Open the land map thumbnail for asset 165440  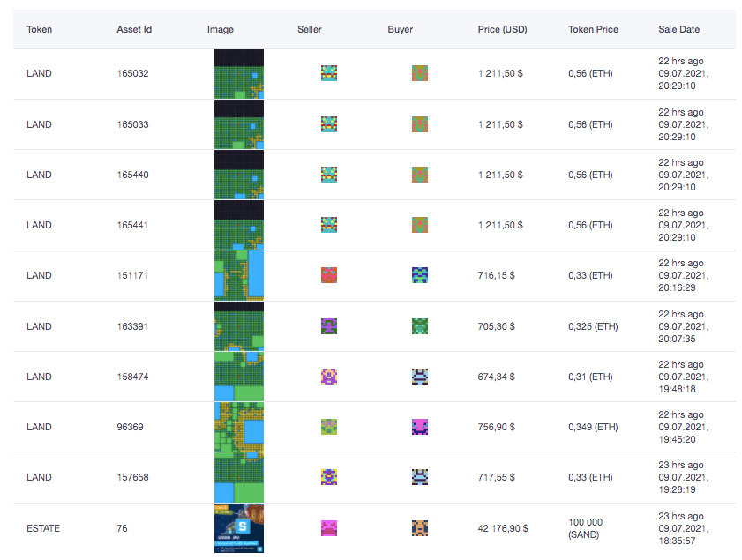pos(238,175)
